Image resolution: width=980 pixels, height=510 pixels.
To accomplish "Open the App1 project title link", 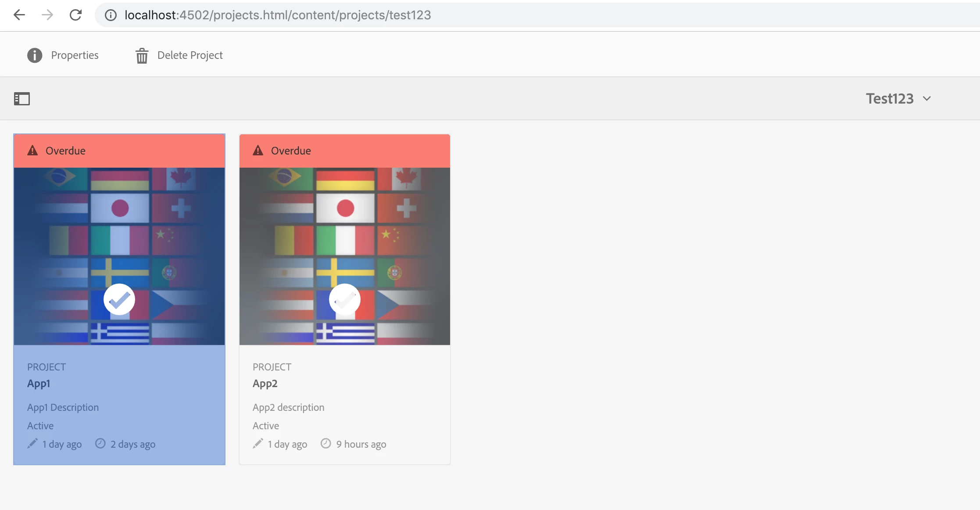I will [x=39, y=384].
